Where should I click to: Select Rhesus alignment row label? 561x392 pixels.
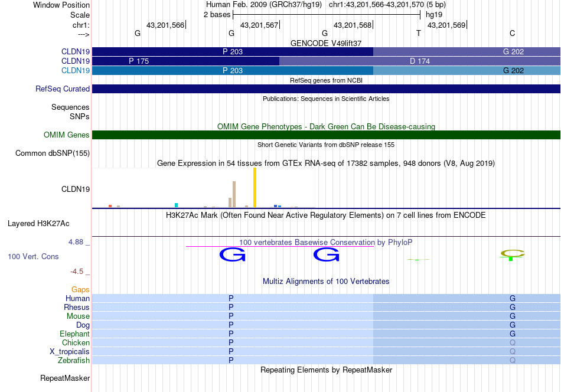(x=77, y=307)
